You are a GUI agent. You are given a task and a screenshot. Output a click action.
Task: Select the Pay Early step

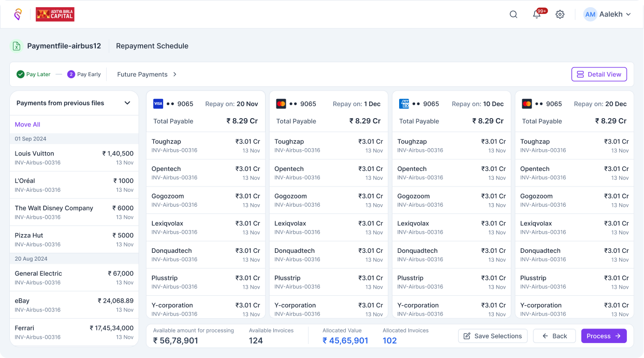pyautogui.click(x=84, y=74)
